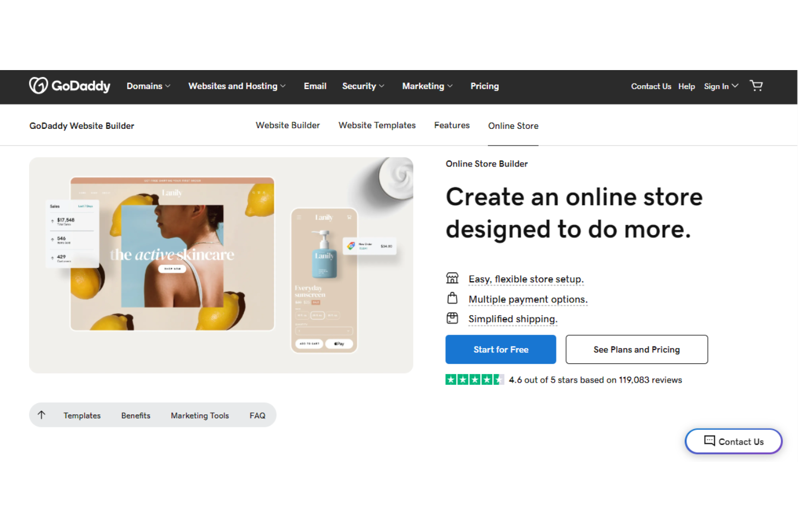
Task: Open the Pricing menu item
Action: [x=484, y=86]
